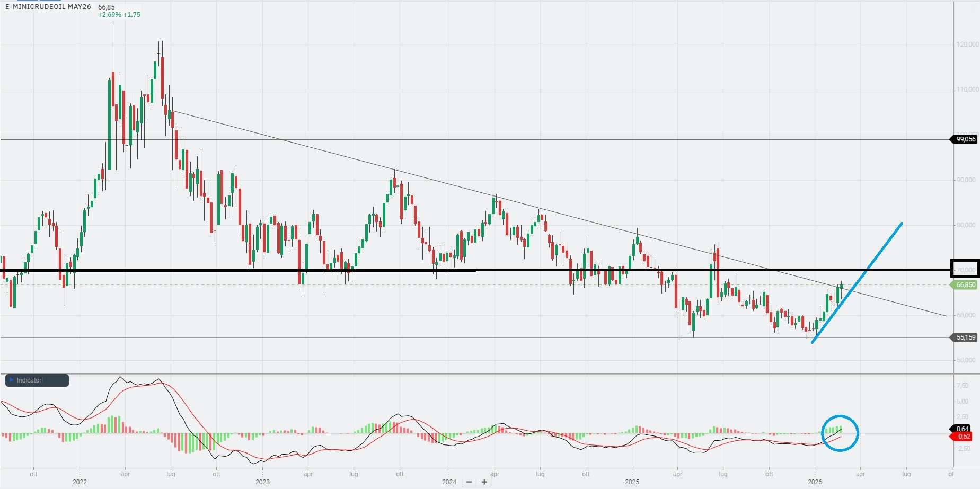Viewport: 980px width, 489px height.
Task: Click the 2026 year label on time axis
Action: (x=815, y=482)
